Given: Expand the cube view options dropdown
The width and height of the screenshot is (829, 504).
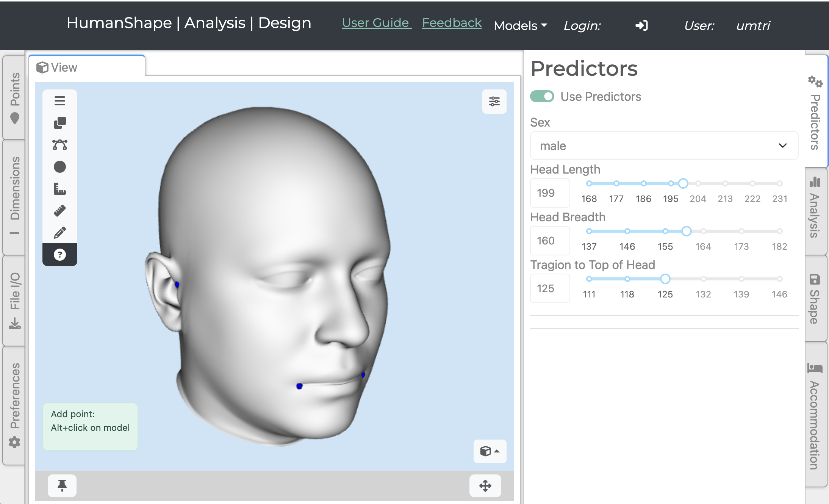Looking at the screenshot, I should tap(490, 451).
